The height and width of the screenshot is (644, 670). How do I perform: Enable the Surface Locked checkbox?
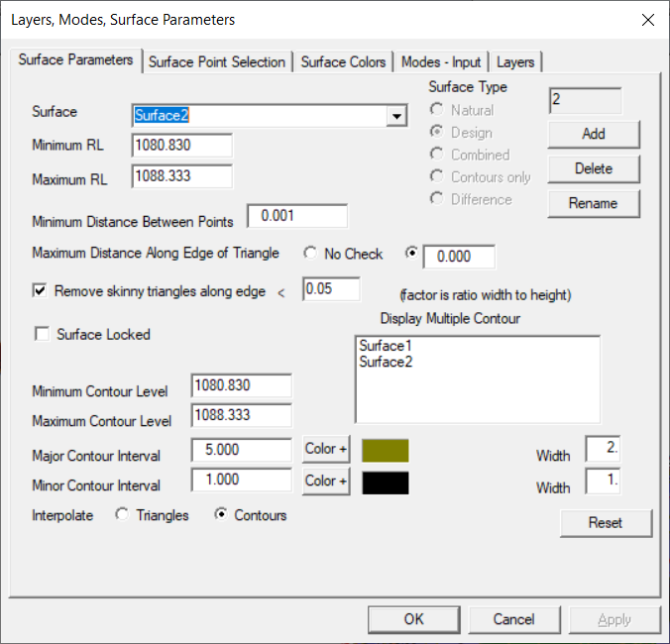coord(43,335)
